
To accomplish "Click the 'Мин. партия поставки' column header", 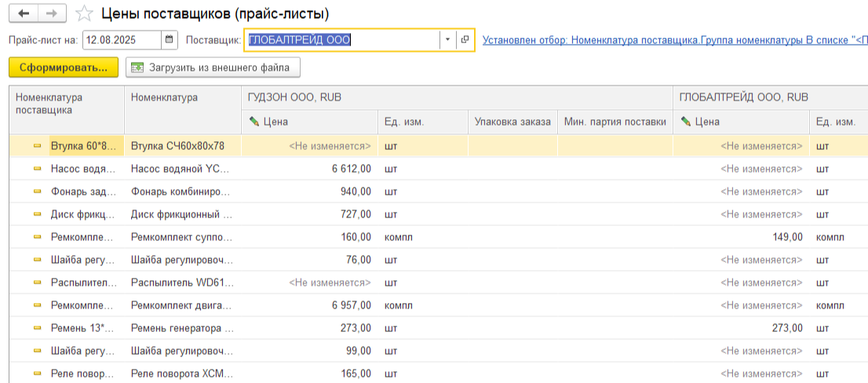I will tap(615, 122).
